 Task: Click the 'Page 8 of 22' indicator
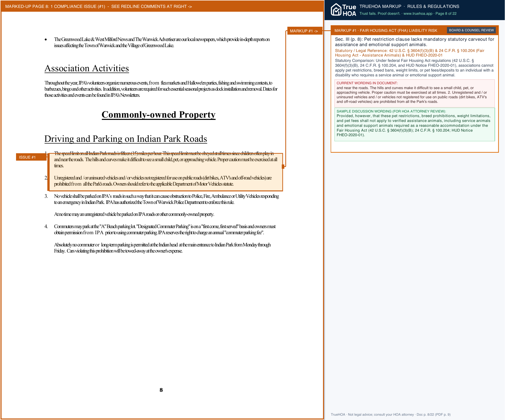point(446,14)
